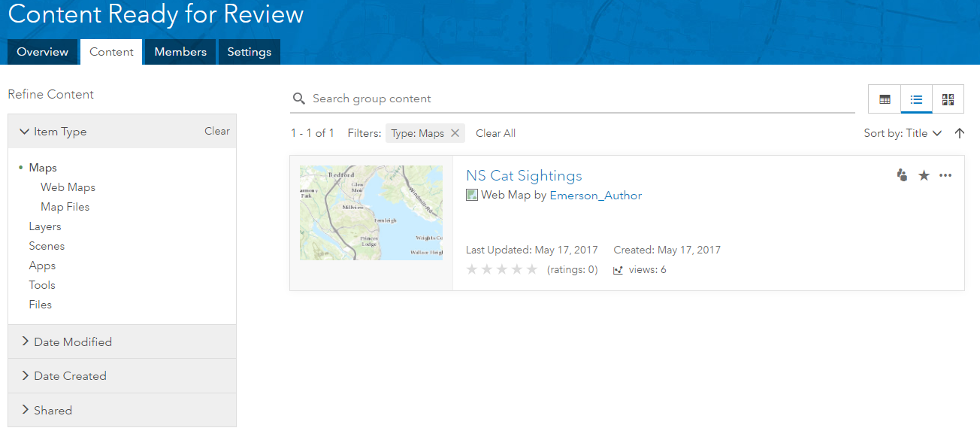
Task: Expand the Date Created section
Action: pyautogui.click(x=70, y=376)
